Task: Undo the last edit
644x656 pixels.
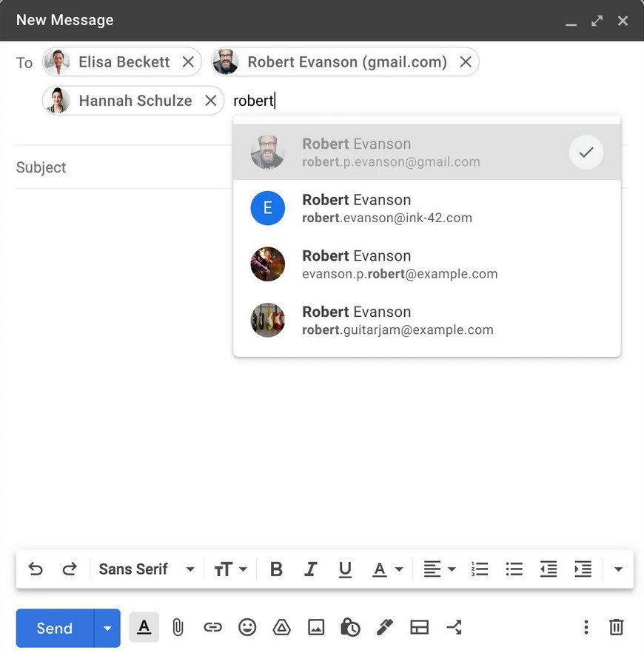Action: point(36,569)
